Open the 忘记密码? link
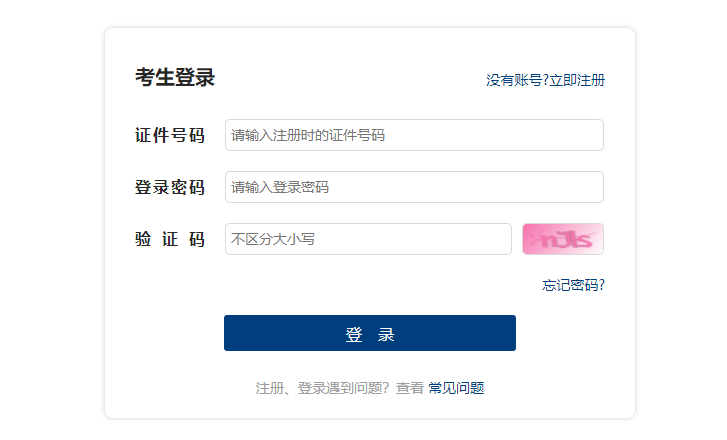 (x=574, y=285)
